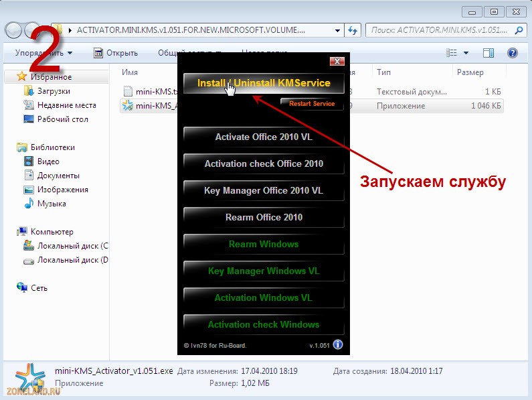Change the view with the views icon
The height and width of the screenshot is (400, 532).
click(451, 53)
